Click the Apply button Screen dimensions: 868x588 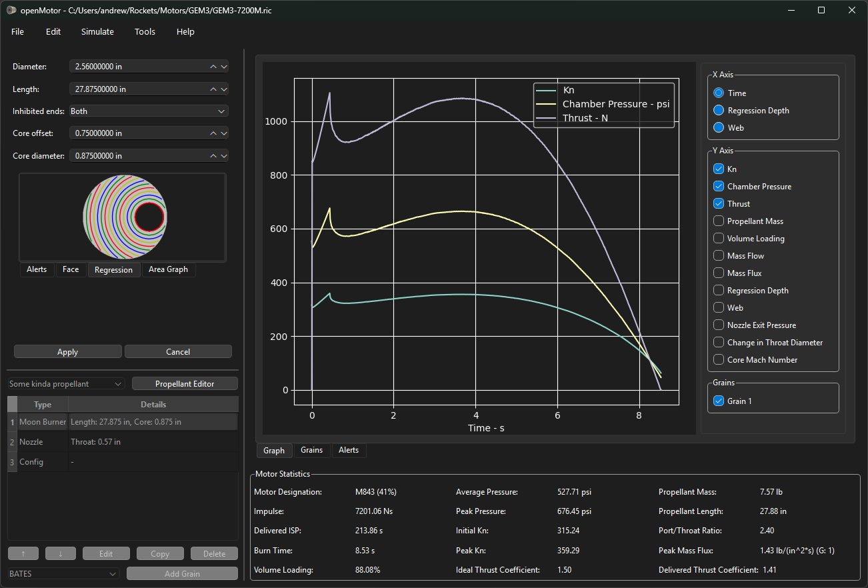click(x=67, y=352)
